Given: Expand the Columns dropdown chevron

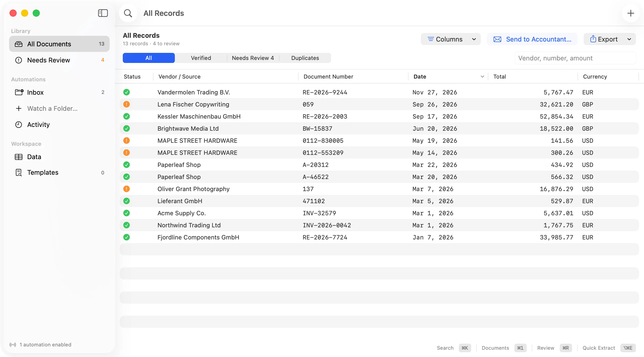Looking at the screenshot, I should coord(474,39).
